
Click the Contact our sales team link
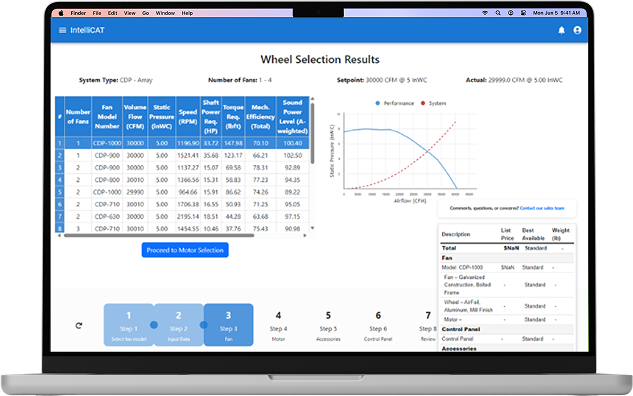tap(542, 208)
